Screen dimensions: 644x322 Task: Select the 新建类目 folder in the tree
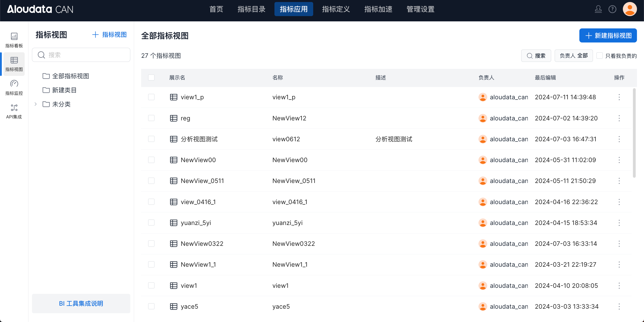[64, 90]
